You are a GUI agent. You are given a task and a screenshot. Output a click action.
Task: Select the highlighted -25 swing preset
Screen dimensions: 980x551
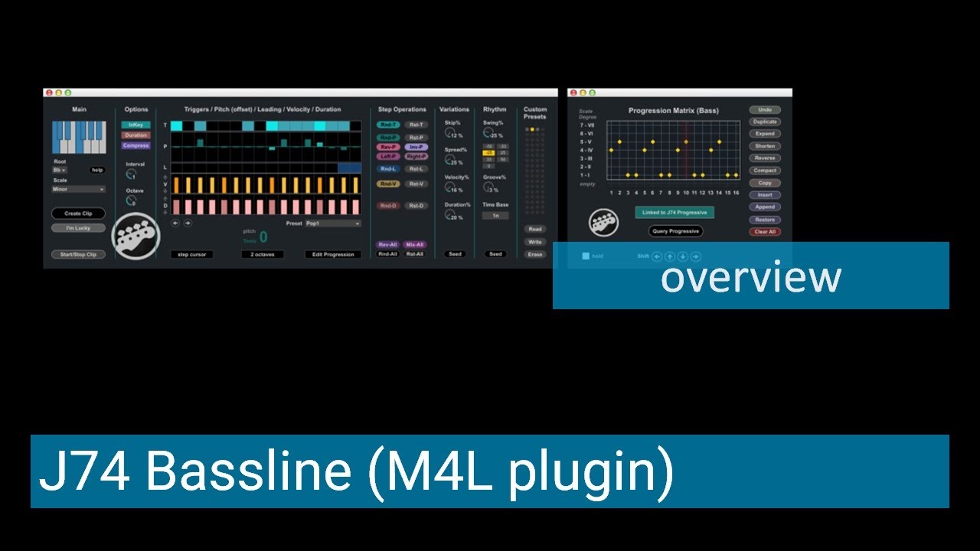point(488,153)
